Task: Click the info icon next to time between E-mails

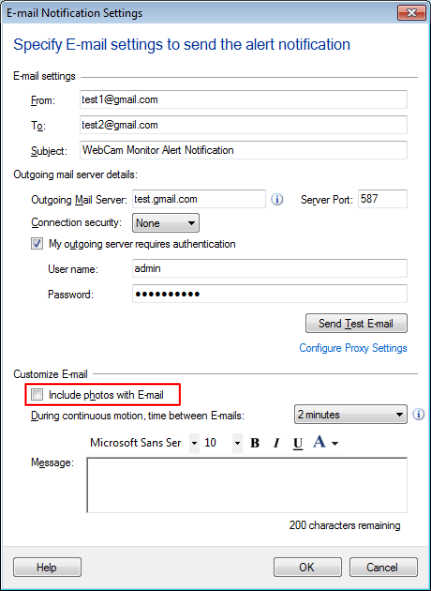Action: [x=418, y=414]
